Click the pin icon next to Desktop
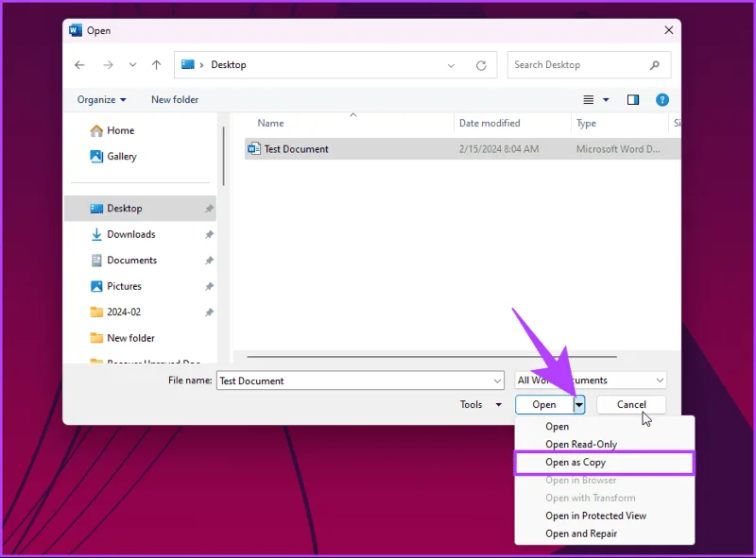This screenshot has width=756, height=558. point(209,209)
